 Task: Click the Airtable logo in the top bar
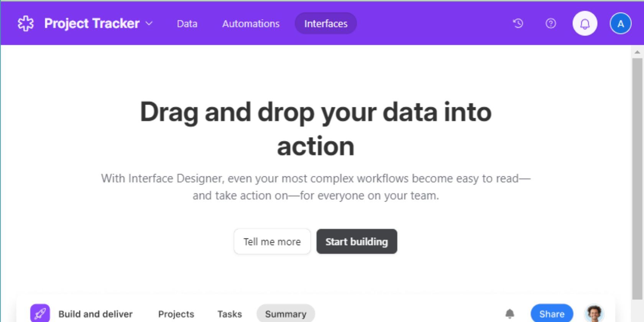[x=25, y=23]
